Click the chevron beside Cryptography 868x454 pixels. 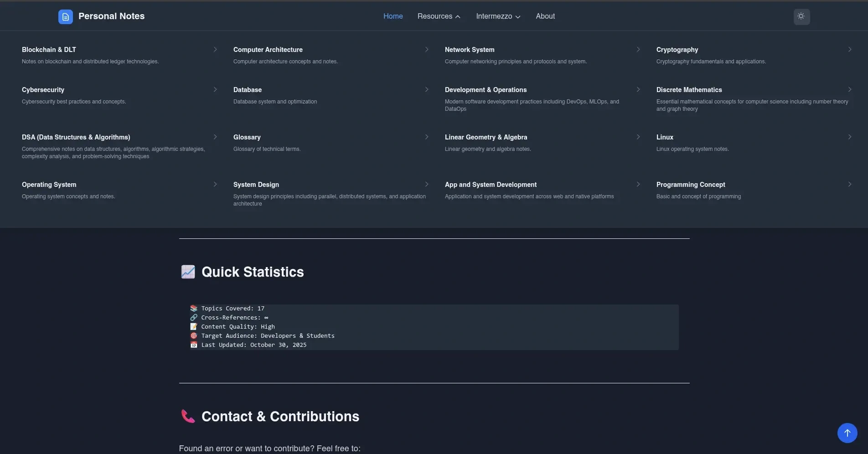pos(850,49)
